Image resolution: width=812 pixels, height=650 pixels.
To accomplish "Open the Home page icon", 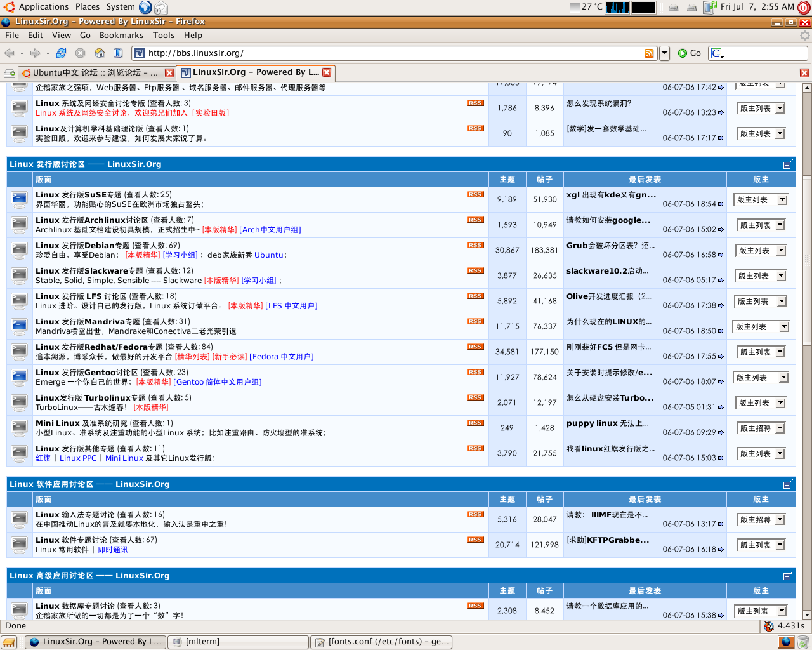I will (100, 53).
